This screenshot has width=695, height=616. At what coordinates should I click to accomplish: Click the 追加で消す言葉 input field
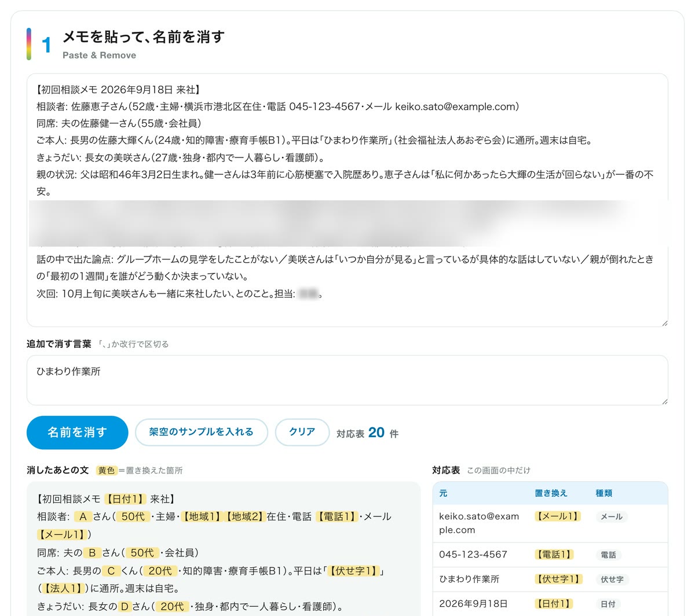point(348,380)
